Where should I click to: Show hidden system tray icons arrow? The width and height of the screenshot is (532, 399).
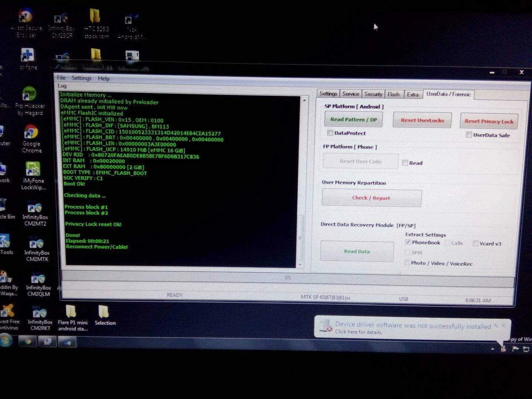pos(492,348)
